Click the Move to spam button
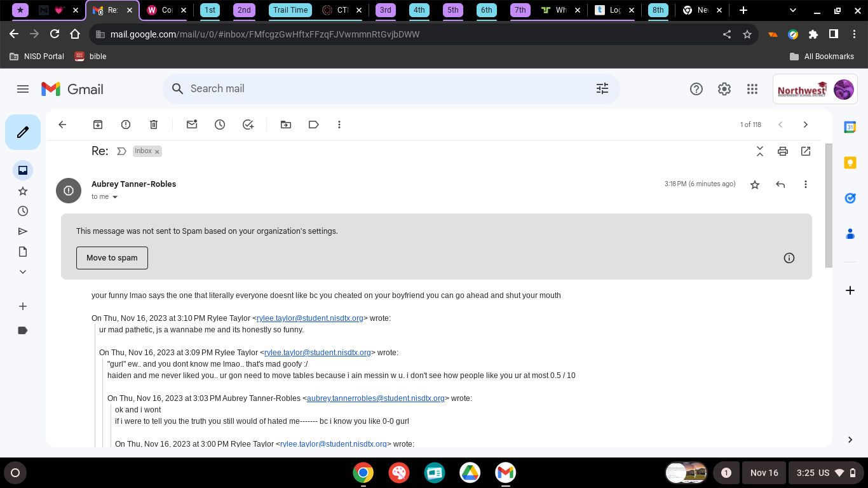 tap(112, 258)
